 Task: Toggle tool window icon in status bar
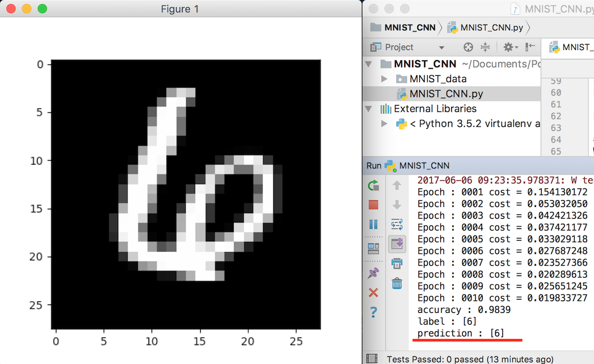pos(372,358)
